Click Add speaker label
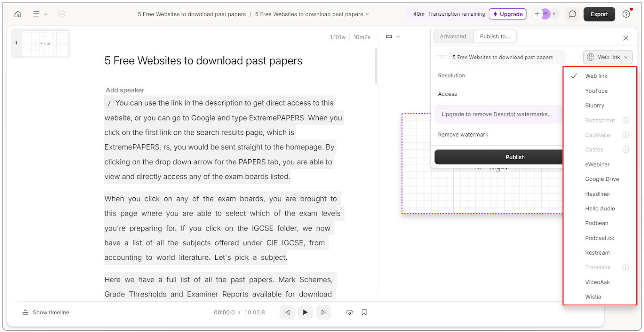 point(125,90)
